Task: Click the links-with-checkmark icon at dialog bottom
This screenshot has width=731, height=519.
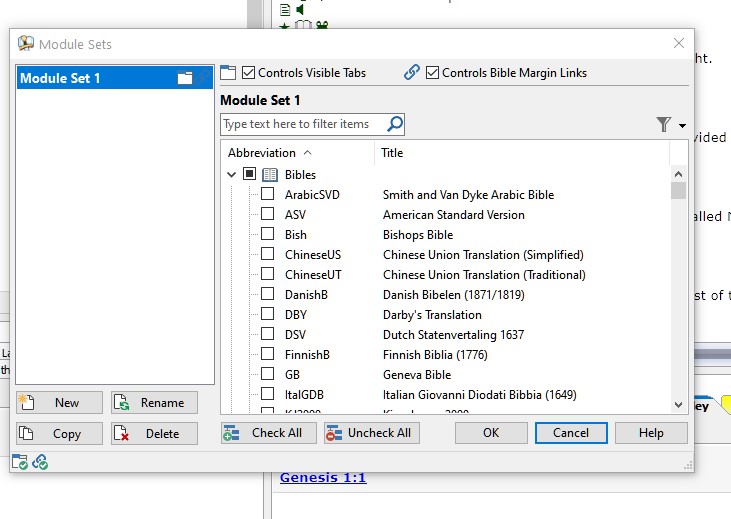Action: (x=40, y=462)
